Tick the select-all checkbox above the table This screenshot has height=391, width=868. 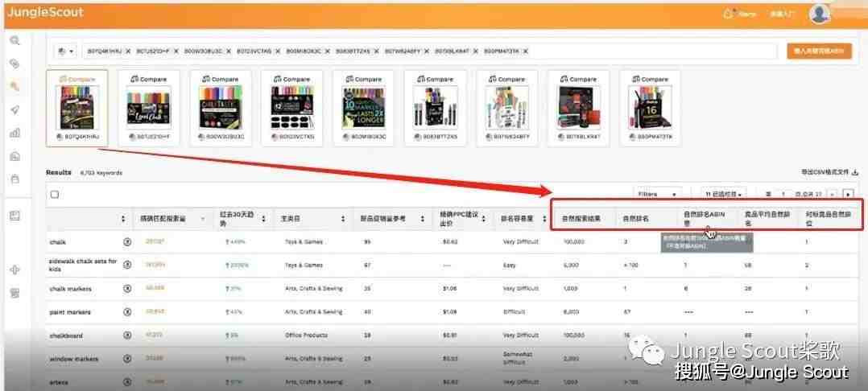click(x=54, y=195)
